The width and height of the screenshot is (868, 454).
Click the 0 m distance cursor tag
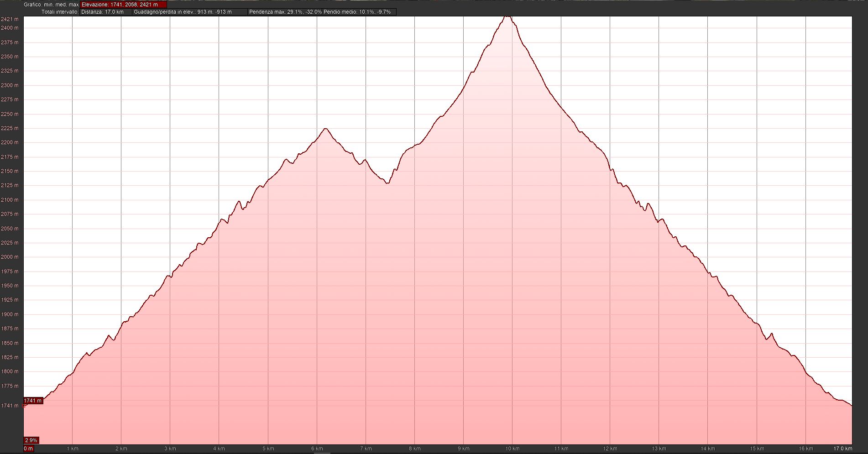click(x=28, y=449)
